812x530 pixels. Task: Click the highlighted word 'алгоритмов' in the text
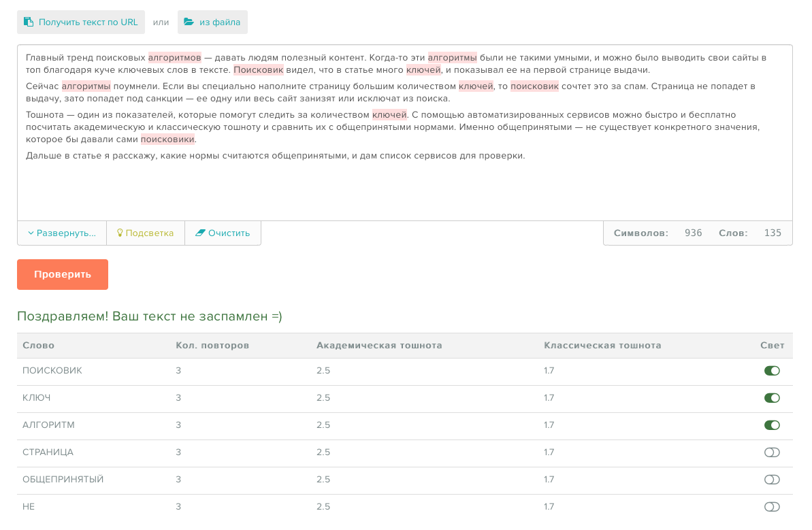pyautogui.click(x=175, y=58)
